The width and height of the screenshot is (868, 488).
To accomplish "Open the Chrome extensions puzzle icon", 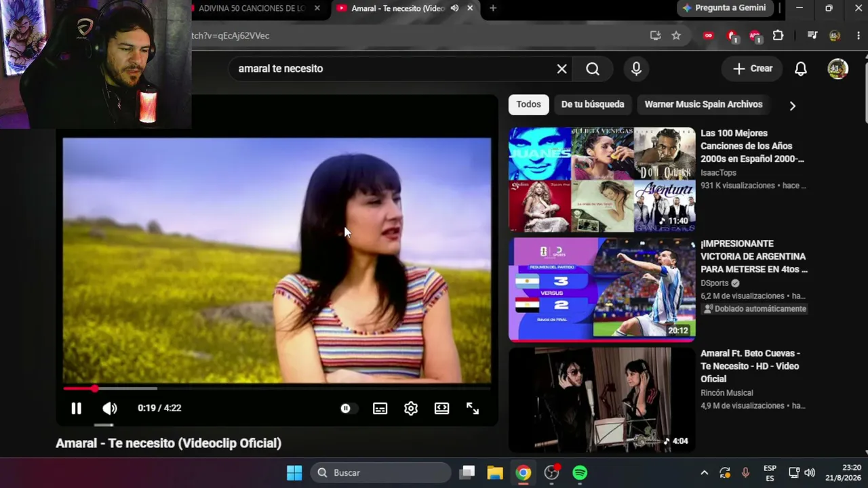I will tap(778, 35).
